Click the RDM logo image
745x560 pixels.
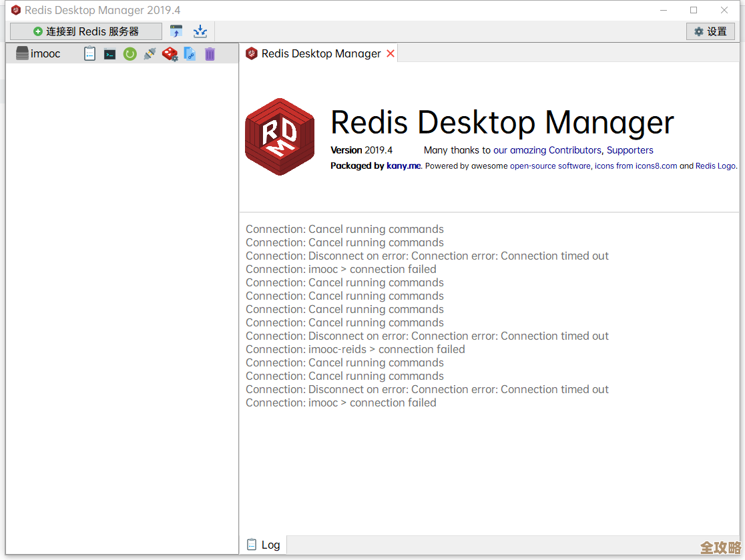click(x=280, y=137)
